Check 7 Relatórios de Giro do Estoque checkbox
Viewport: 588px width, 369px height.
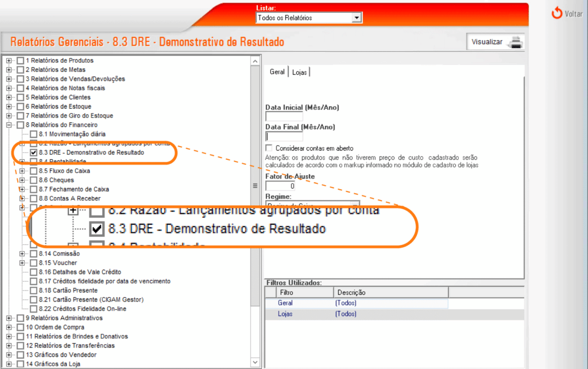(21, 116)
